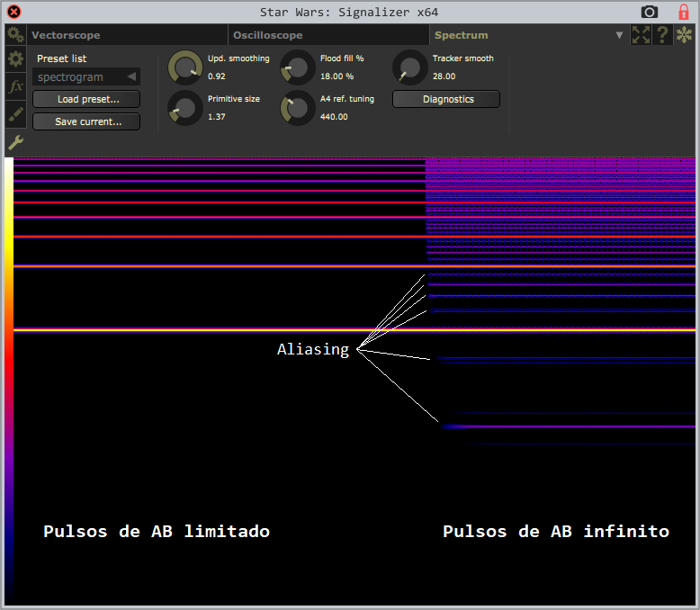Click the Flood fill value 18.00 %
The height and width of the screenshot is (610, 700).
pyautogui.click(x=337, y=76)
